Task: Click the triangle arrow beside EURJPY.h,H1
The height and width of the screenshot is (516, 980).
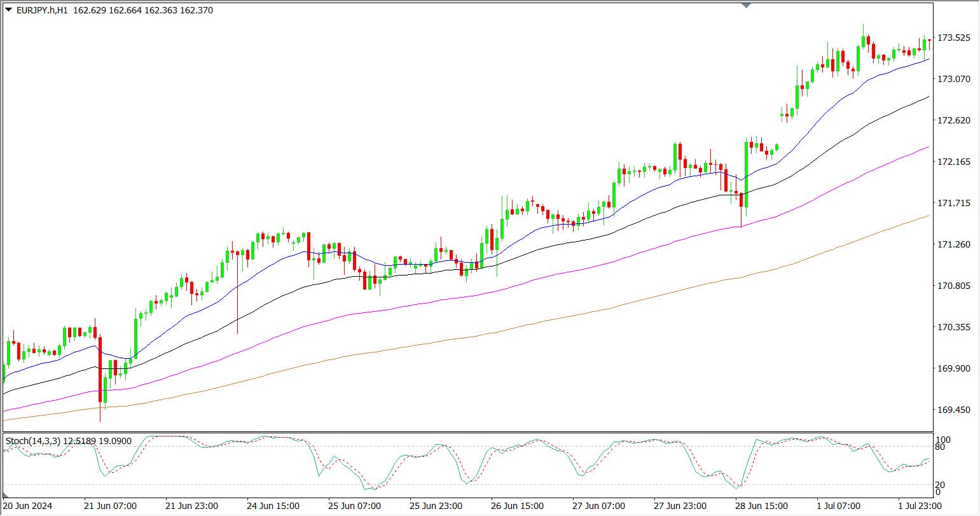Action: 8,10
